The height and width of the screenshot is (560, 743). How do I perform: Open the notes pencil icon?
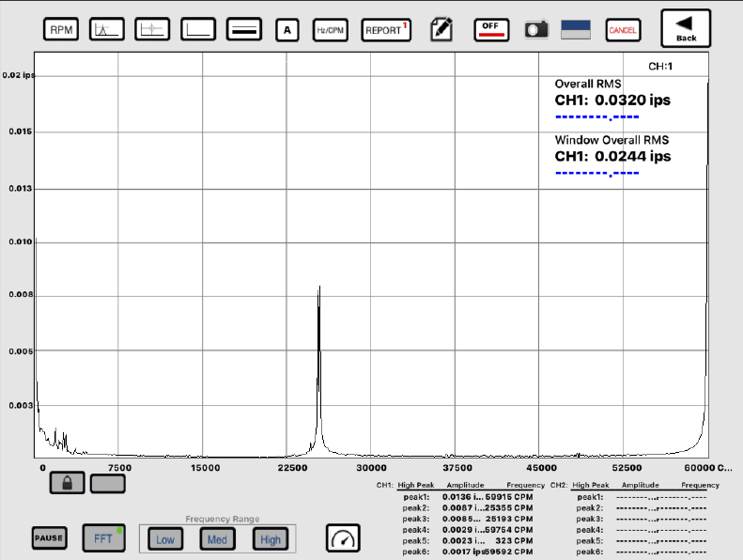[x=441, y=29]
